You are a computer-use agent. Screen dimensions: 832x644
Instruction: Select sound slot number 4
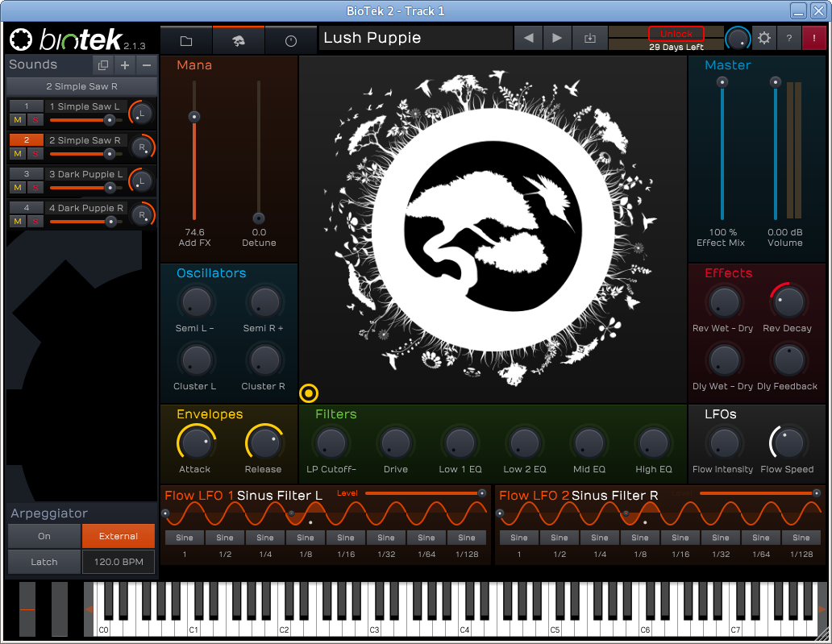click(27, 208)
